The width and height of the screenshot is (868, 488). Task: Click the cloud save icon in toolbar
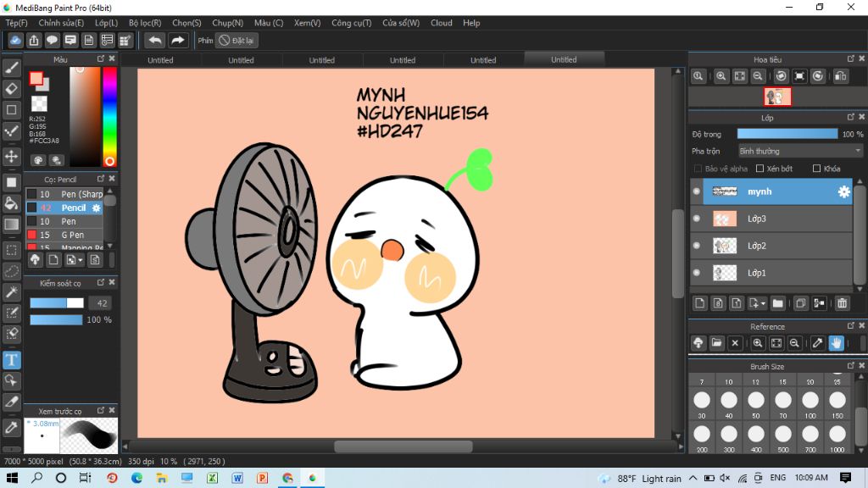tap(15, 41)
